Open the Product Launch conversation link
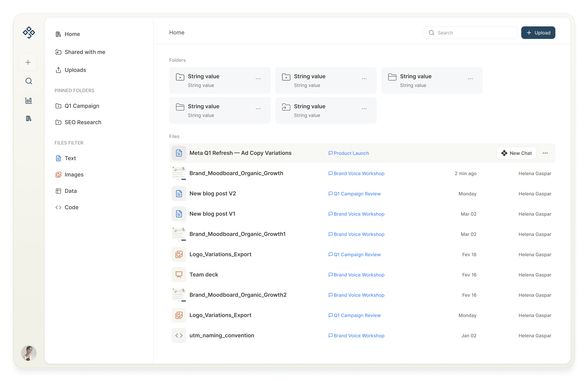Viewport: 588px width, 381px height. (x=351, y=153)
